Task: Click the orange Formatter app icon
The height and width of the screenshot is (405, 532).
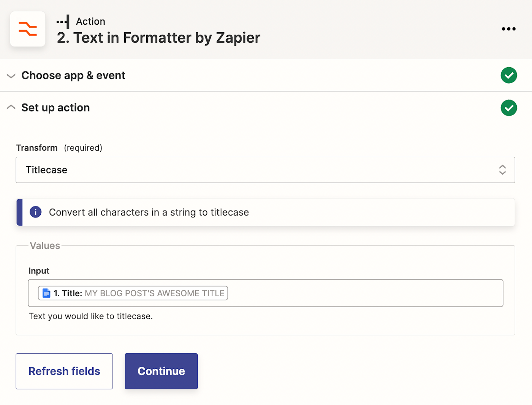Action: tap(28, 29)
